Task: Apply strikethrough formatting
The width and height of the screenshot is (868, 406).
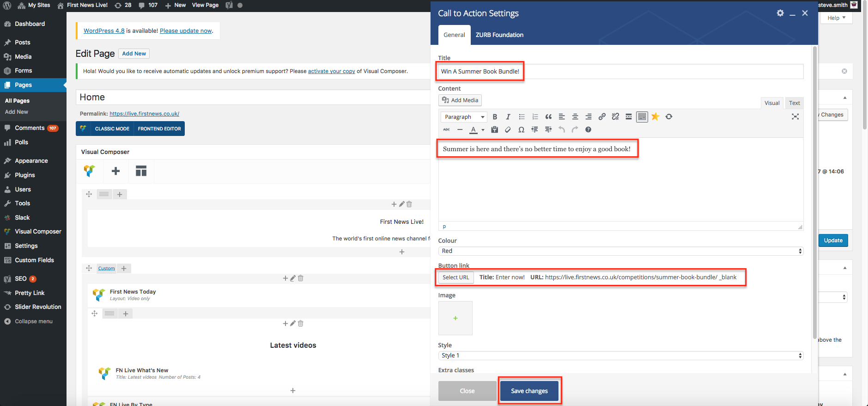Action: click(446, 130)
